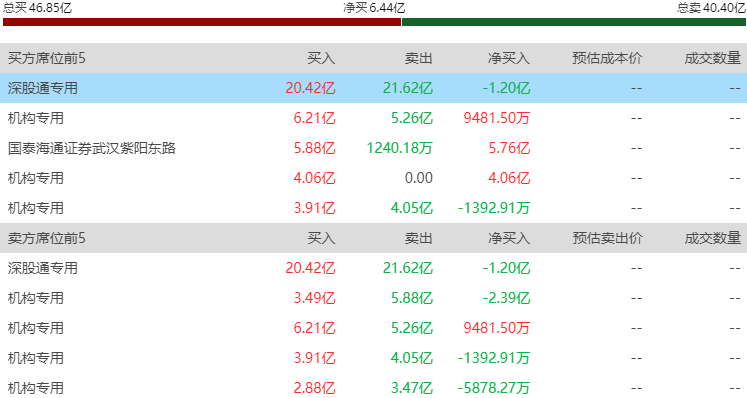Click the 总卖 40.40亿 label
Screen dimensions: 747x398
711,8
